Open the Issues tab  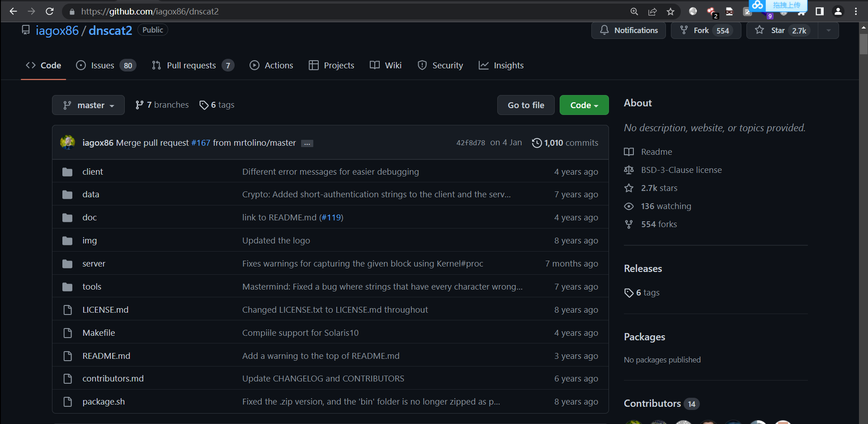point(106,66)
